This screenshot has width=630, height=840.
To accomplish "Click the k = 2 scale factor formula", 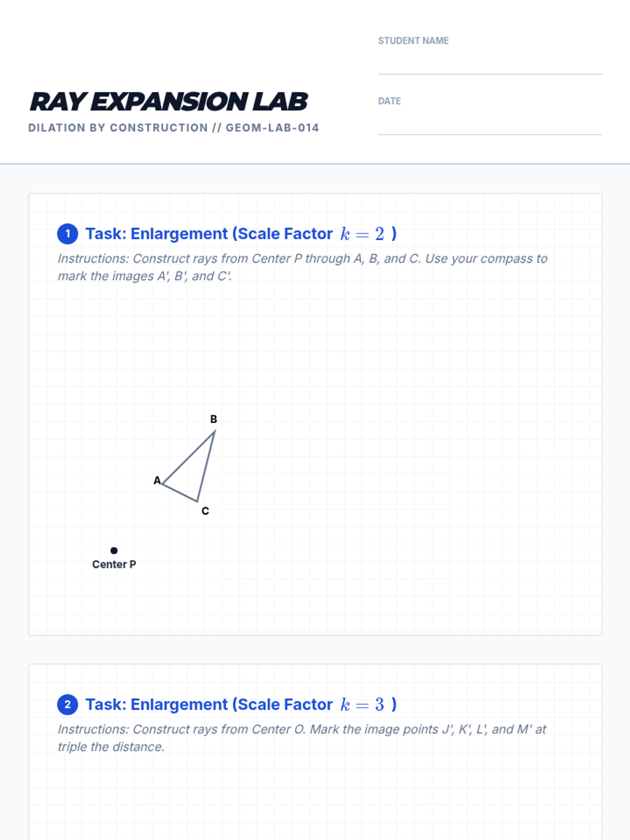I will (362, 234).
